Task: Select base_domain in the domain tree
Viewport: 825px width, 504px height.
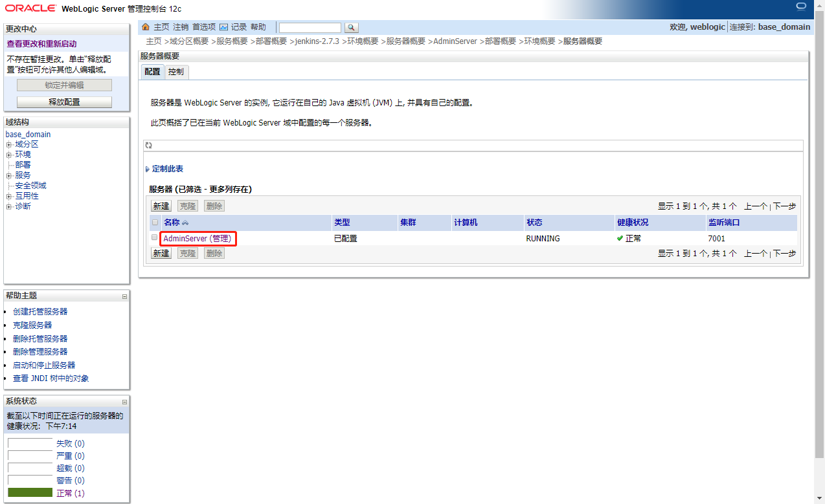Action: click(28, 135)
